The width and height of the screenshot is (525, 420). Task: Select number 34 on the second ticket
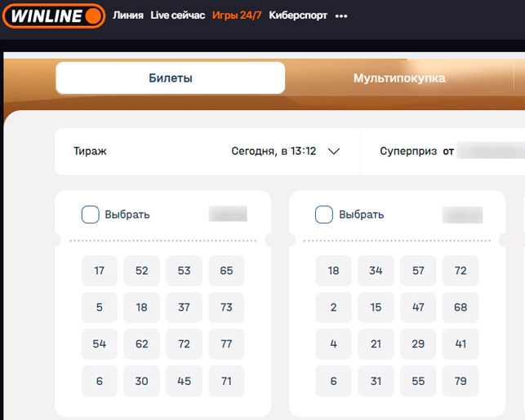point(376,271)
